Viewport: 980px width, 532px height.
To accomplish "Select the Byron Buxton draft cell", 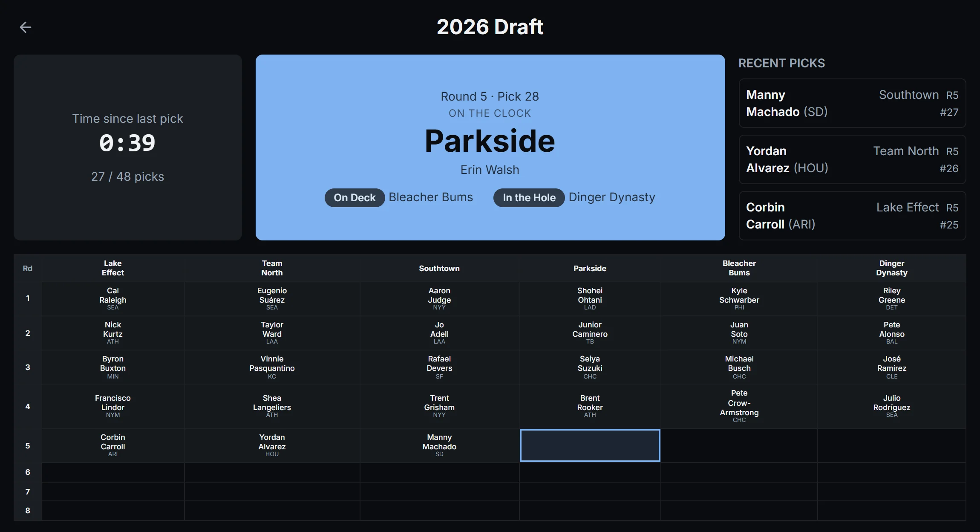I will click(x=113, y=367).
